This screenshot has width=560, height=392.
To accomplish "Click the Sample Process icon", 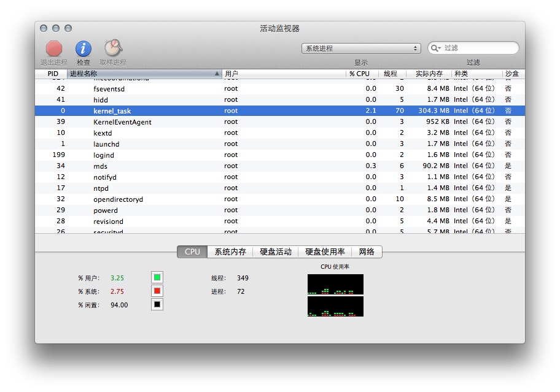I will tap(113, 48).
